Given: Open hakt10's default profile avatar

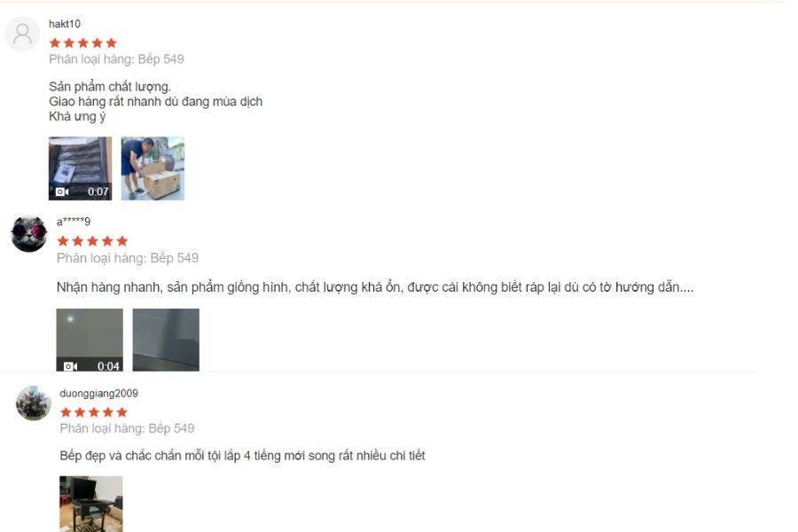Looking at the screenshot, I should click(x=22, y=34).
